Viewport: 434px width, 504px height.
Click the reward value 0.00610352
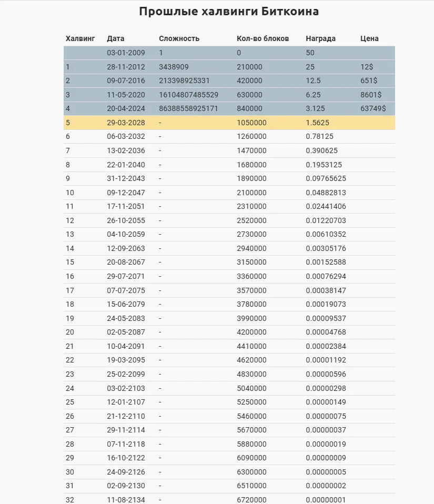tap(326, 234)
